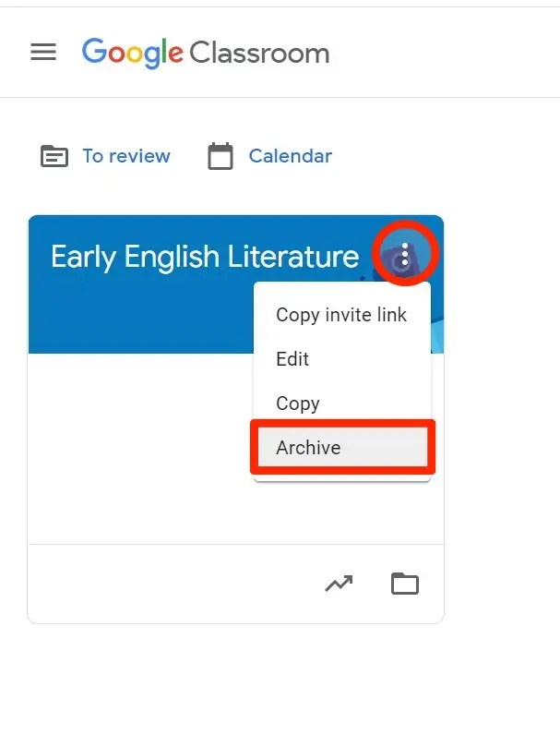Open the Early English Literature class title
This screenshot has width=560, height=747.
(x=204, y=257)
